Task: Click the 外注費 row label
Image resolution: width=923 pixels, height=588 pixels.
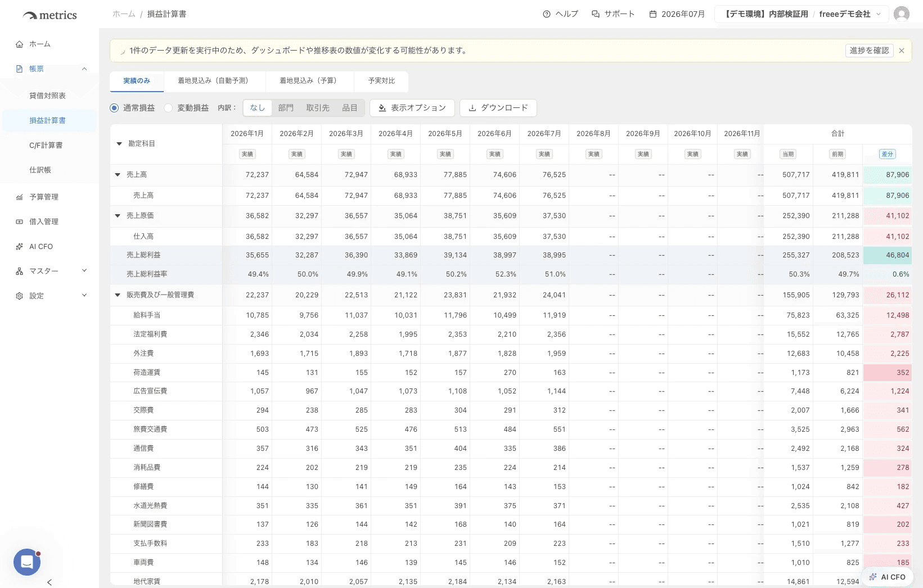Action: [143, 354]
